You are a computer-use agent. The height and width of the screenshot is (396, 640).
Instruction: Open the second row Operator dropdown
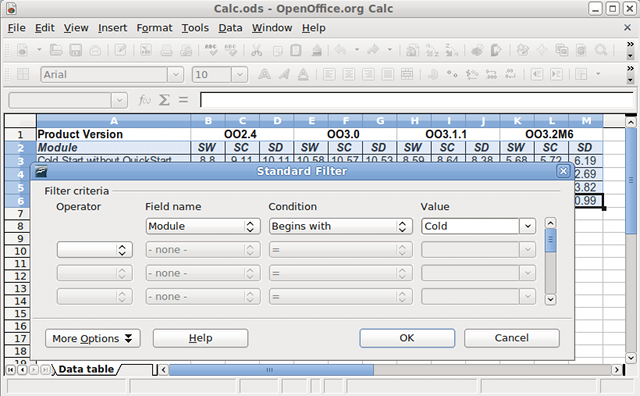(x=95, y=250)
